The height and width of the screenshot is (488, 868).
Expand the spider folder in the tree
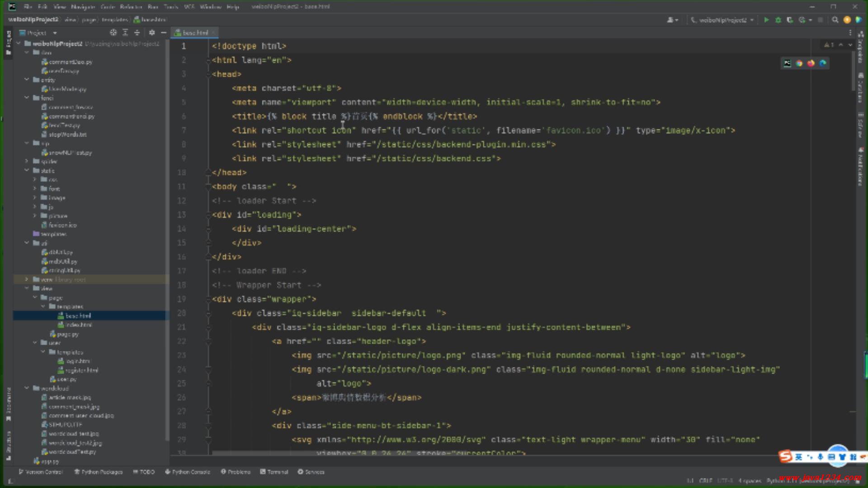[27, 161]
